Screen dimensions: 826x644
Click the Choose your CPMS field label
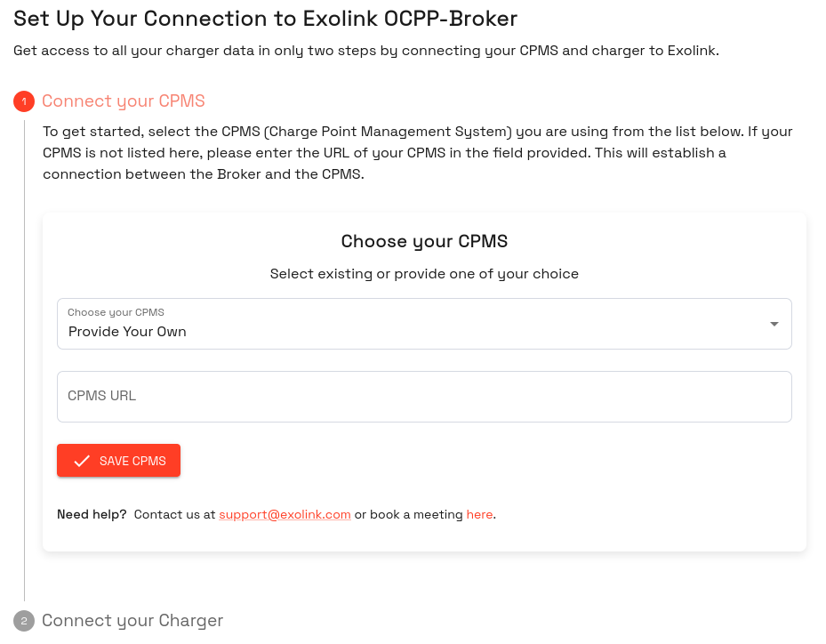[116, 312]
